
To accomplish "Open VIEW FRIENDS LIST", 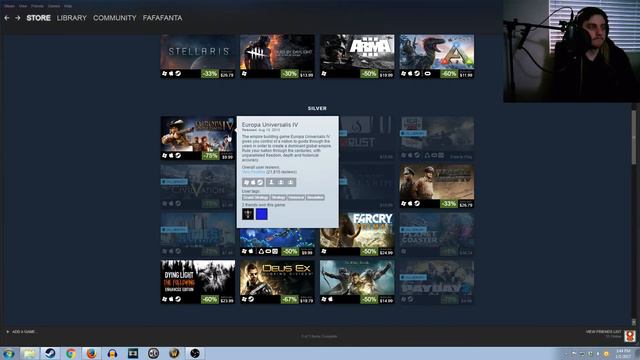I will pos(603,332).
